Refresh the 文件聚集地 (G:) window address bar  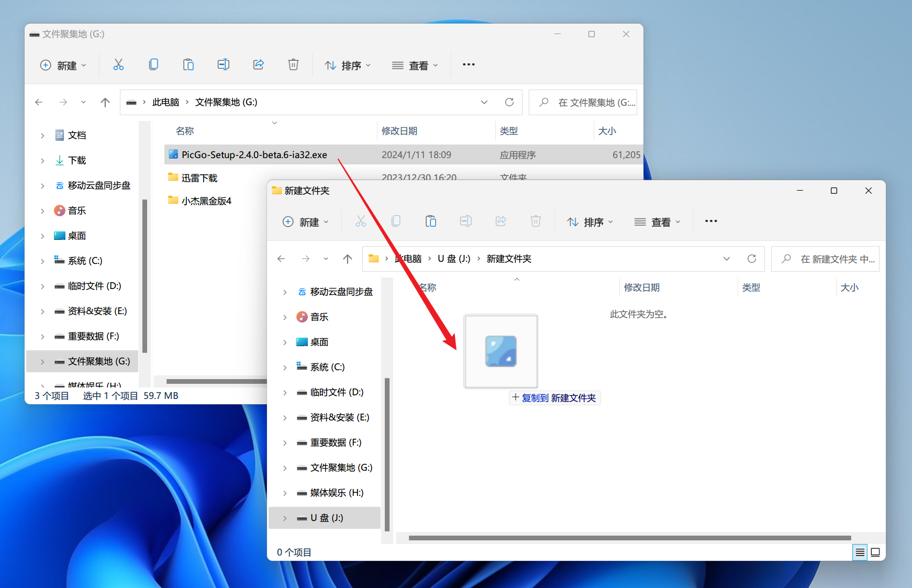pos(509,102)
